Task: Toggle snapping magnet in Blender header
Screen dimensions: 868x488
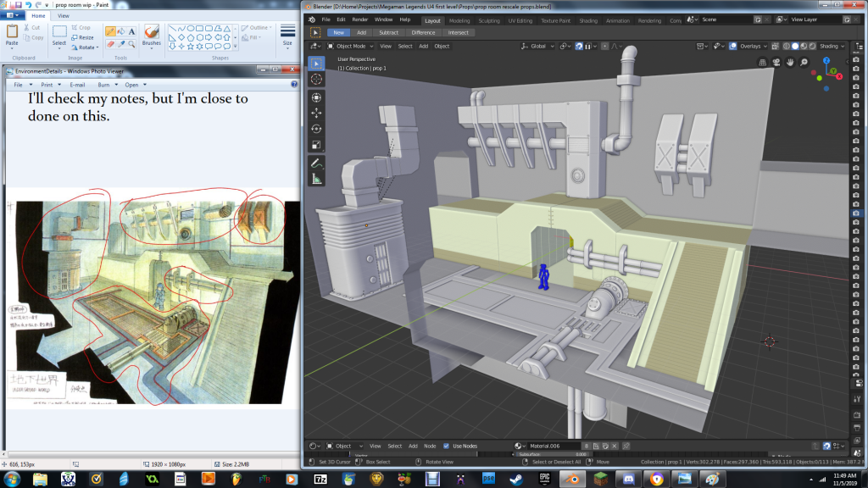Action: click(x=579, y=47)
